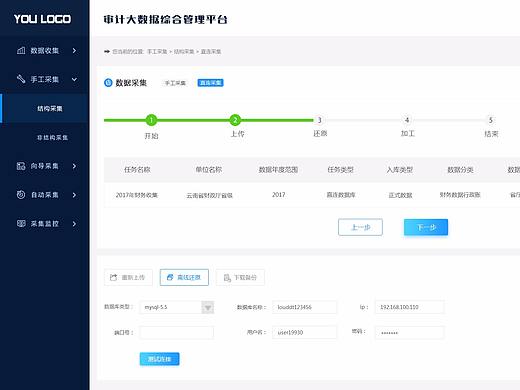Expand the 采集监控 menu chevron

tap(74, 224)
